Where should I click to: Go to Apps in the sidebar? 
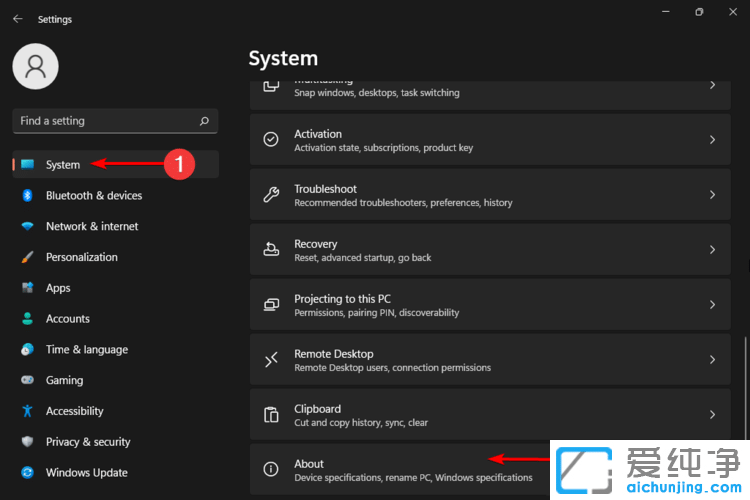pyautogui.click(x=58, y=288)
